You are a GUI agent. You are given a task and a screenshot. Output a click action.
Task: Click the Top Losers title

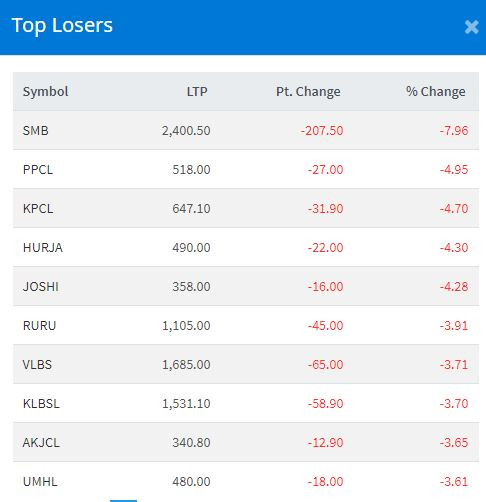pyautogui.click(x=62, y=25)
